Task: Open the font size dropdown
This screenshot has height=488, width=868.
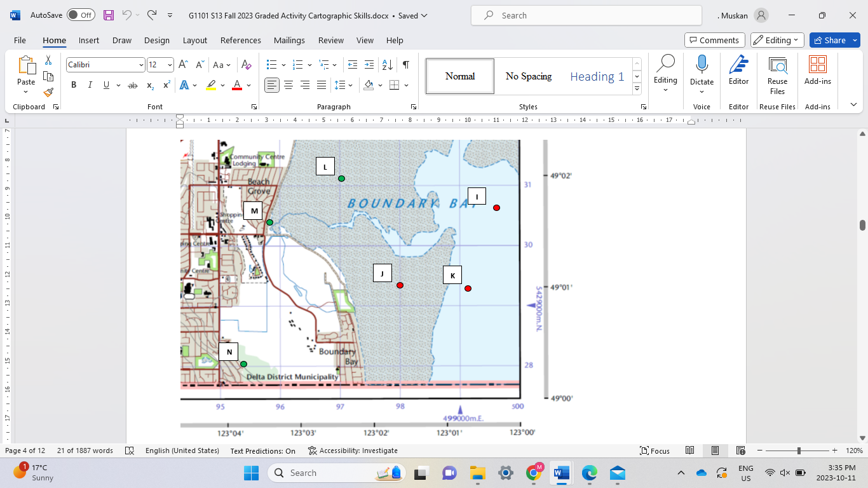Action: pos(168,64)
